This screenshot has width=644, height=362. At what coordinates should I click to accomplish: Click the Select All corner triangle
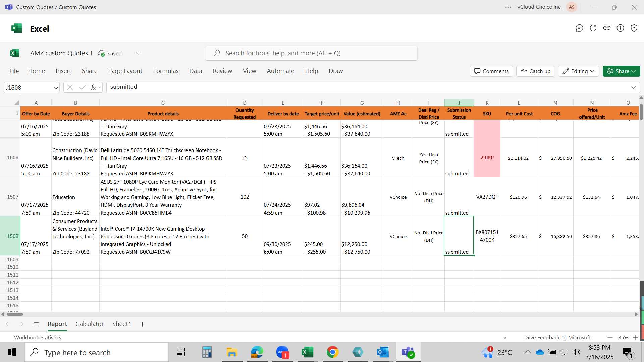[x=16, y=103]
